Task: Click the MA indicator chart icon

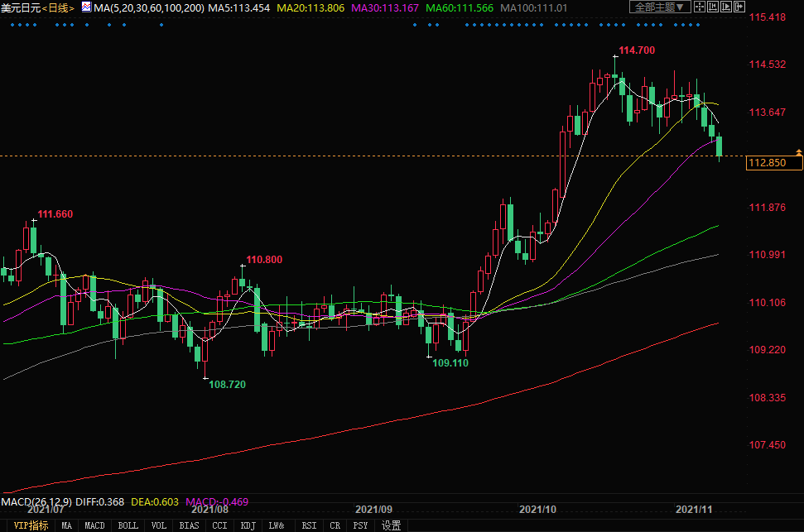Action: [85, 7]
